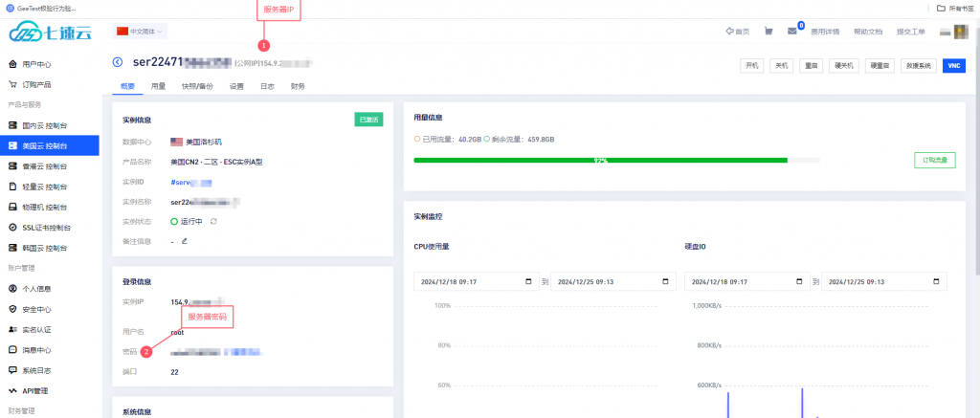980x418 pixels.
Task: Switch to the 概要 tab
Action: coord(127,86)
